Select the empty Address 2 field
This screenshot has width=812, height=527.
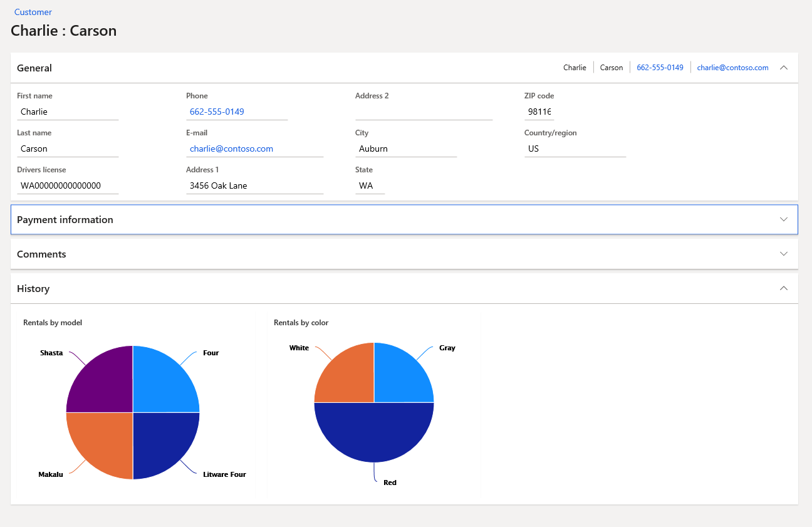pyautogui.click(x=424, y=112)
